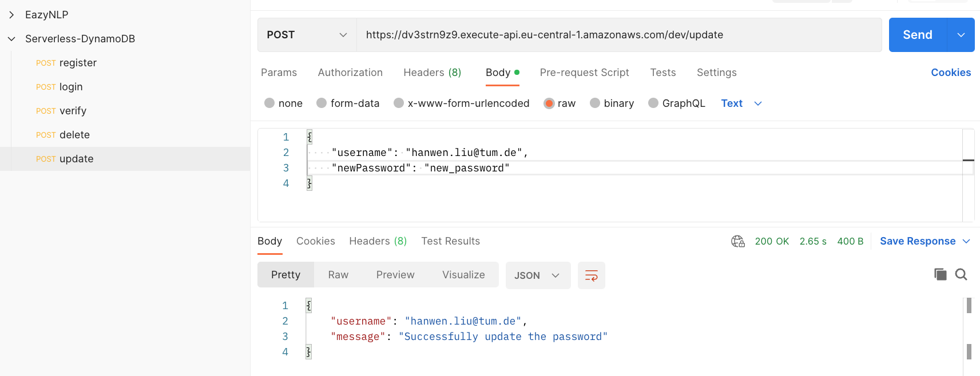980x376 pixels.
Task: Switch to the Authorization tab
Action: (350, 73)
